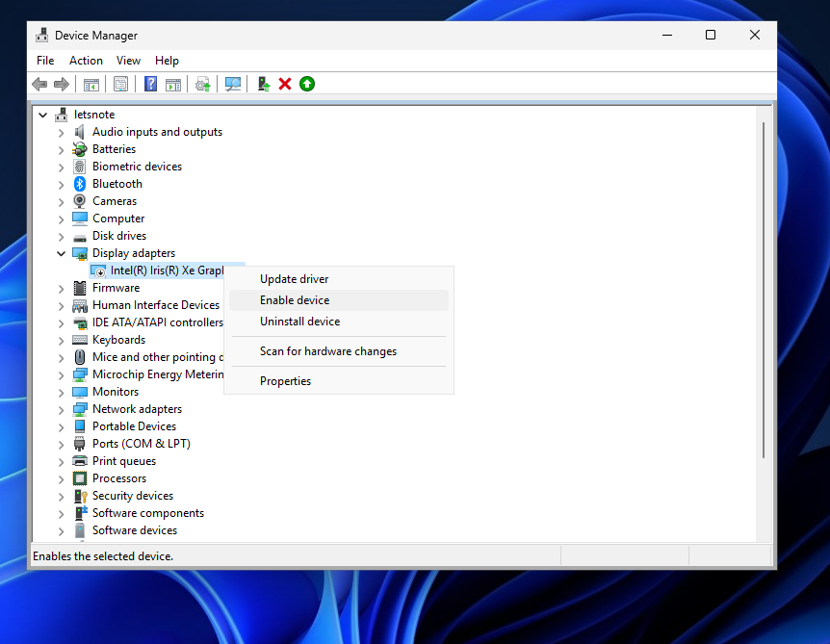Select Intel(R) Iris(R) Xe Graphics device

(167, 270)
